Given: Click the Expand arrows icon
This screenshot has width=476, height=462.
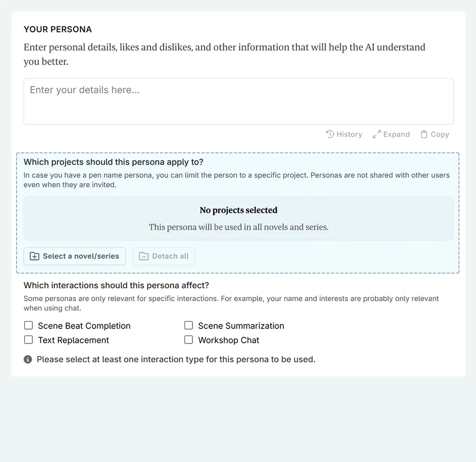Looking at the screenshot, I should point(377,134).
